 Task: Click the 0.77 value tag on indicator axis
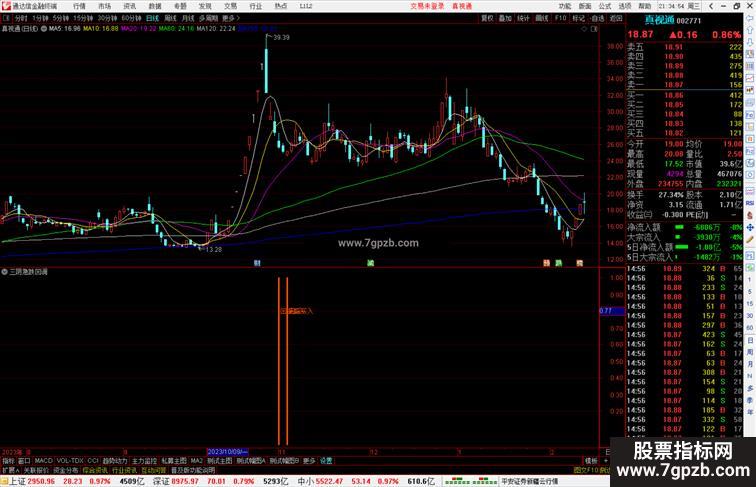pos(611,311)
